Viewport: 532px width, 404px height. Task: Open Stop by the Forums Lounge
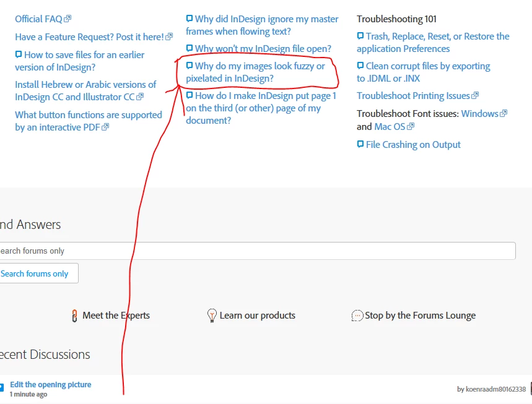click(420, 315)
